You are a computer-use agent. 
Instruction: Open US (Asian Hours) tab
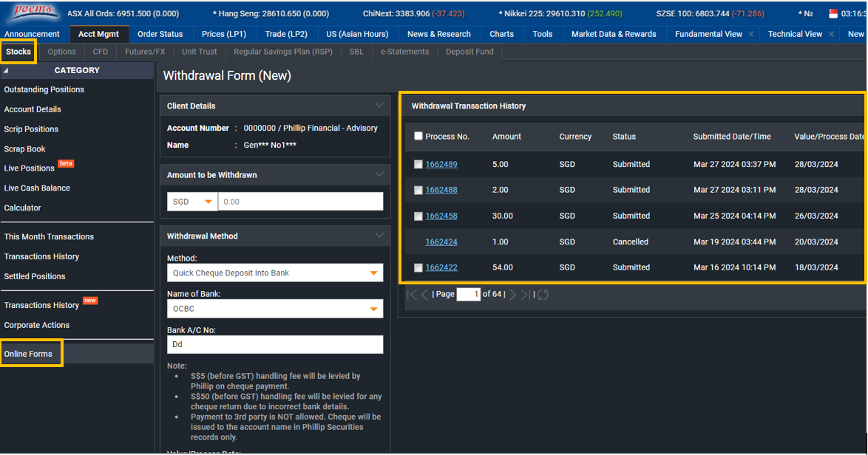coord(357,34)
